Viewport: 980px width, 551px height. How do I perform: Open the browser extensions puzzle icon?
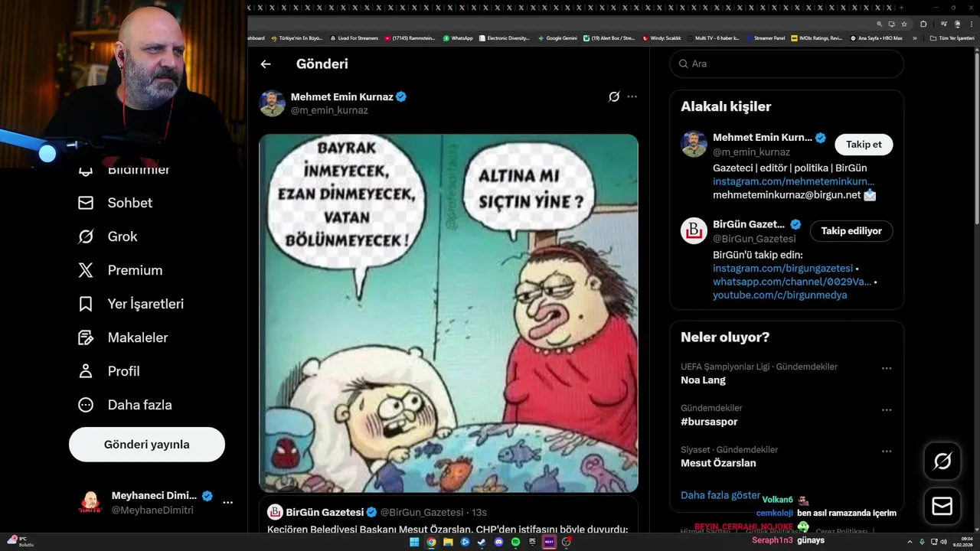click(923, 24)
